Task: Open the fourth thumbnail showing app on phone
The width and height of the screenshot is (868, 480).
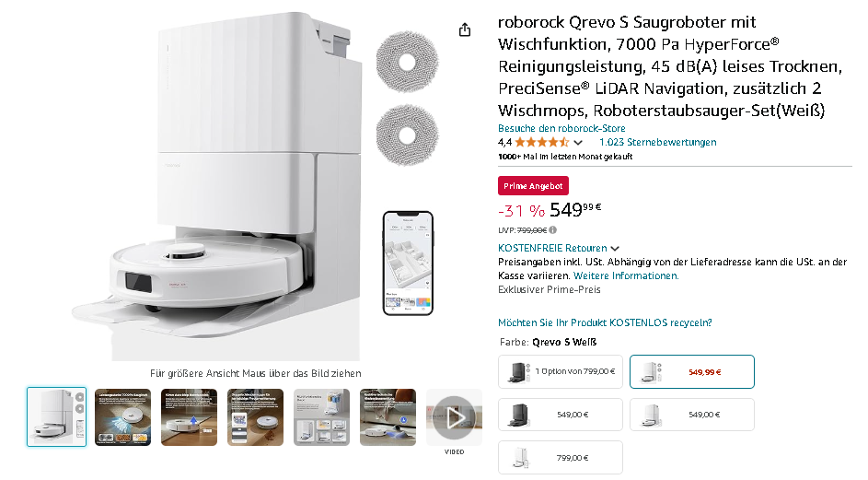Action: (255, 416)
